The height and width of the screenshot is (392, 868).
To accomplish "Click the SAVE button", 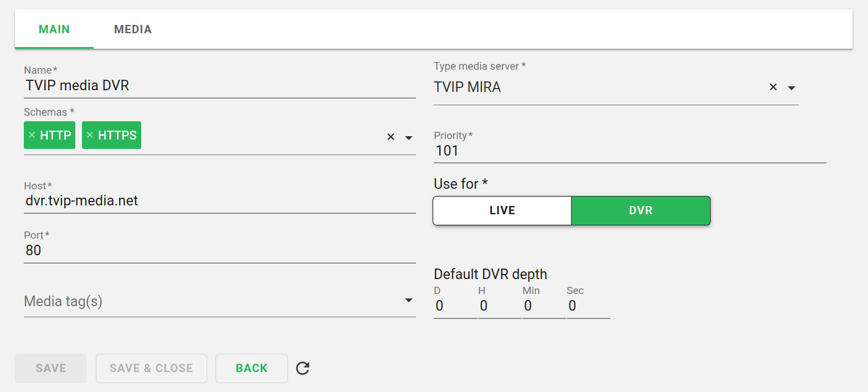I will 51,368.
